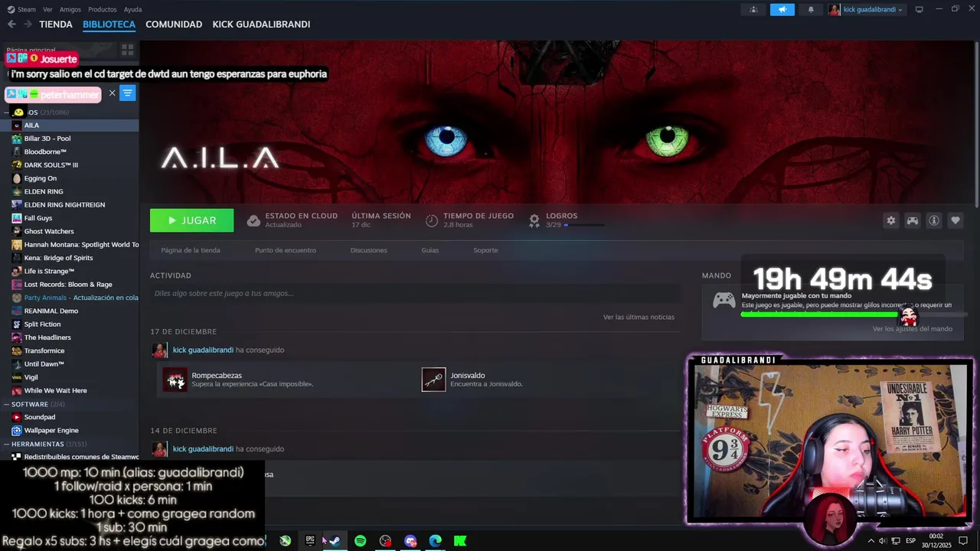Click the achievements (Logros) gear icon
Image resolution: width=980 pixels, height=551 pixels.
coord(534,220)
